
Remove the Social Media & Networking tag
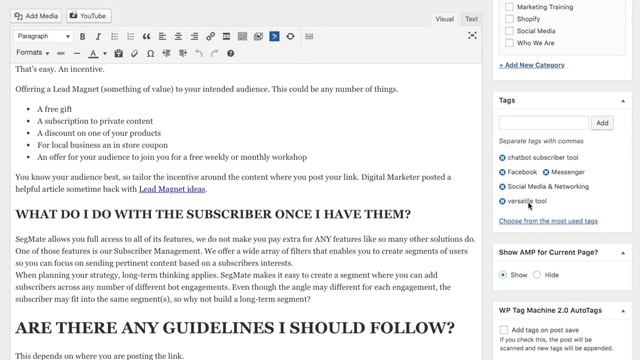(x=502, y=187)
